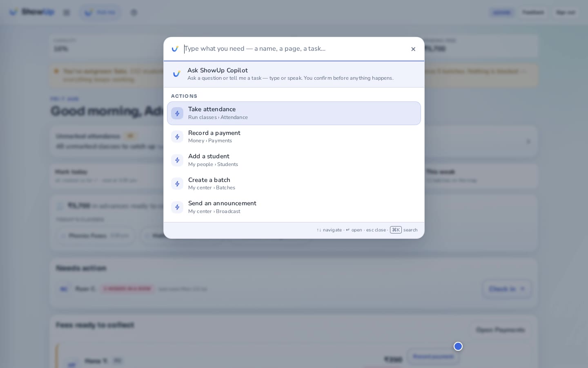
Task: Click the Open Payments button in the background
Action: [500, 330]
